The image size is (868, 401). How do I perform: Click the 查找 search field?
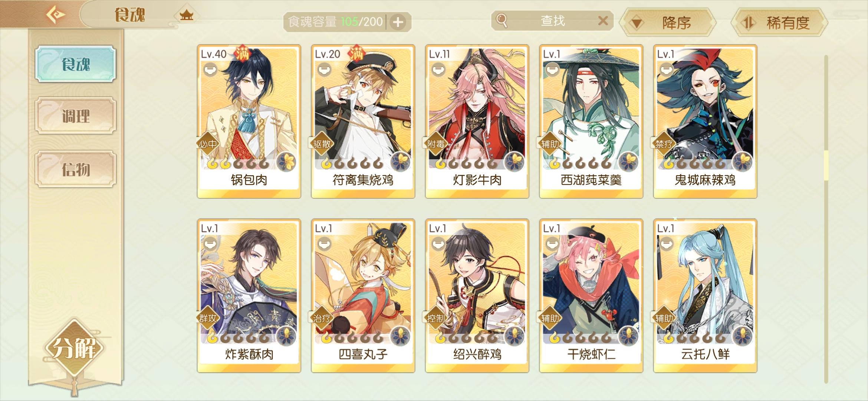click(x=552, y=20)
